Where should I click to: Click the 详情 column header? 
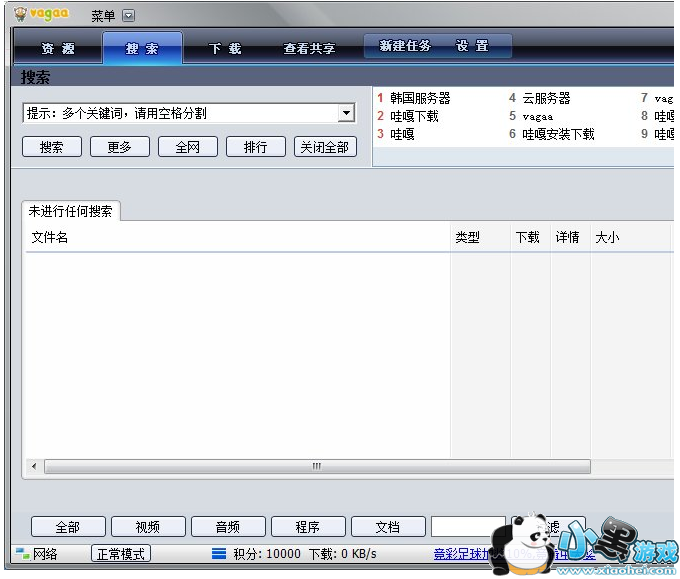pyautogui.click(x=571, y=237)
